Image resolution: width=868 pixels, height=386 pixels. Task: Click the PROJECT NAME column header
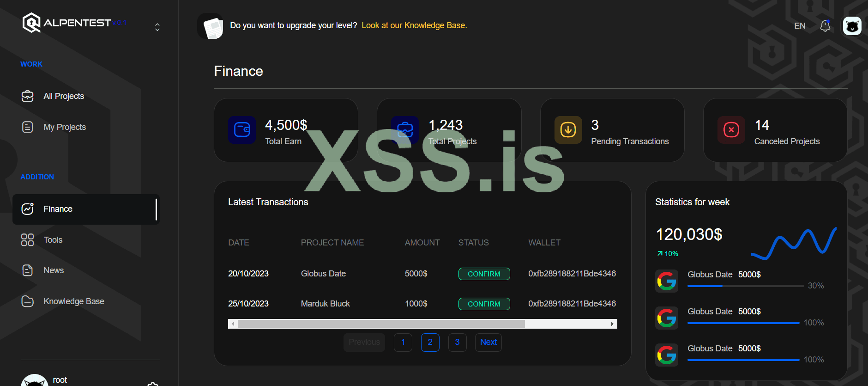[332, 243]
